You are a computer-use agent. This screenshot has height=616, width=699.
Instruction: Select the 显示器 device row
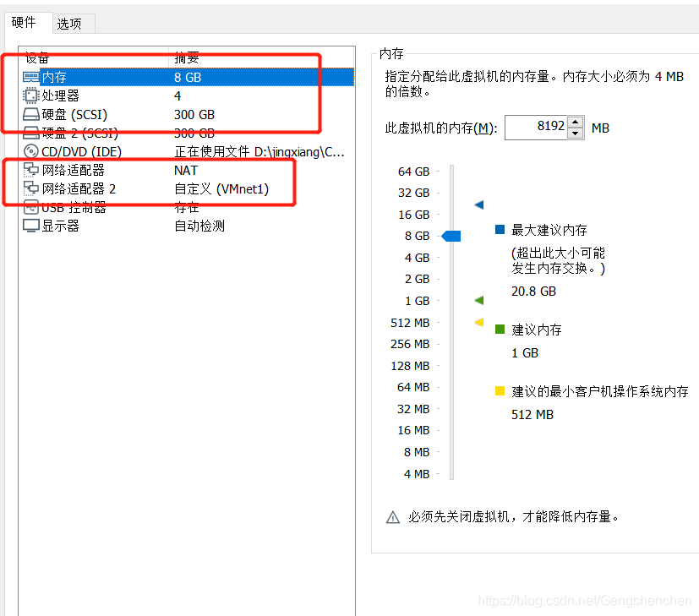coord(188,226)
